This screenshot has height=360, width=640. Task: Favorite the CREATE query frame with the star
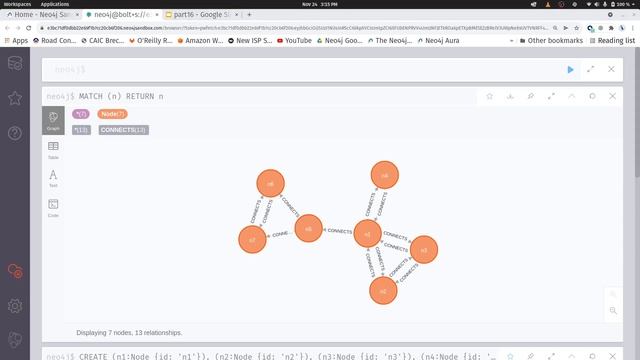[x=510, y=356]
